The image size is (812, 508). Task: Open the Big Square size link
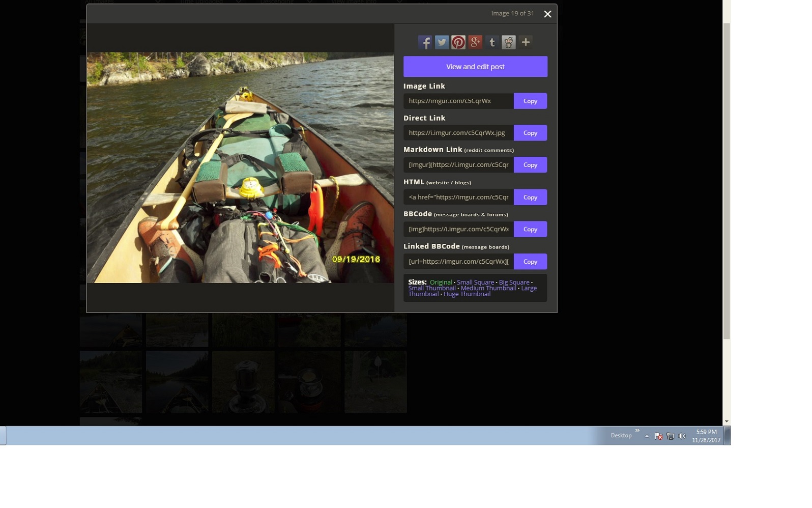point(514,282)
